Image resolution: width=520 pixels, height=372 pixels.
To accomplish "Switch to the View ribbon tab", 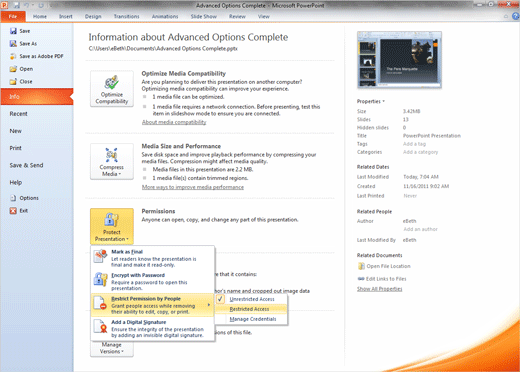I will point(264,16).
